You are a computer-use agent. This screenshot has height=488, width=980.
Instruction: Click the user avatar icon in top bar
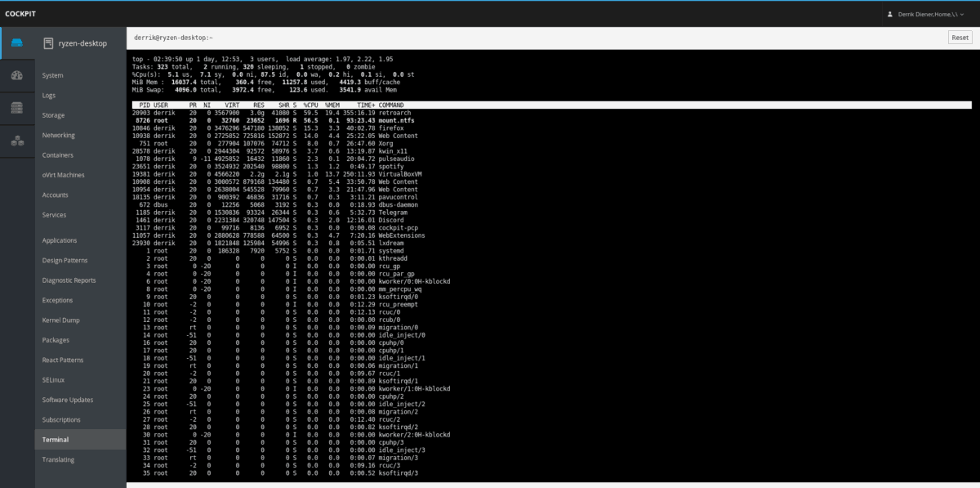pos(890,13)
